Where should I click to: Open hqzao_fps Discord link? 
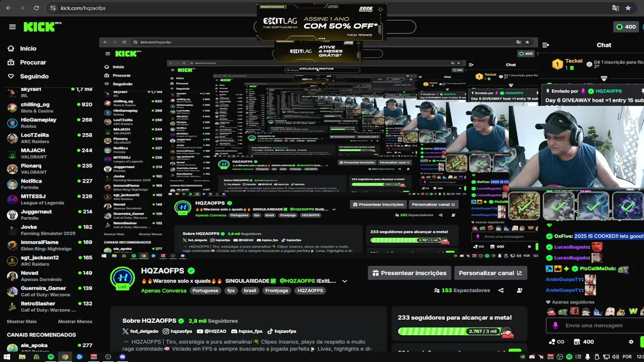[x=247, y=331]
